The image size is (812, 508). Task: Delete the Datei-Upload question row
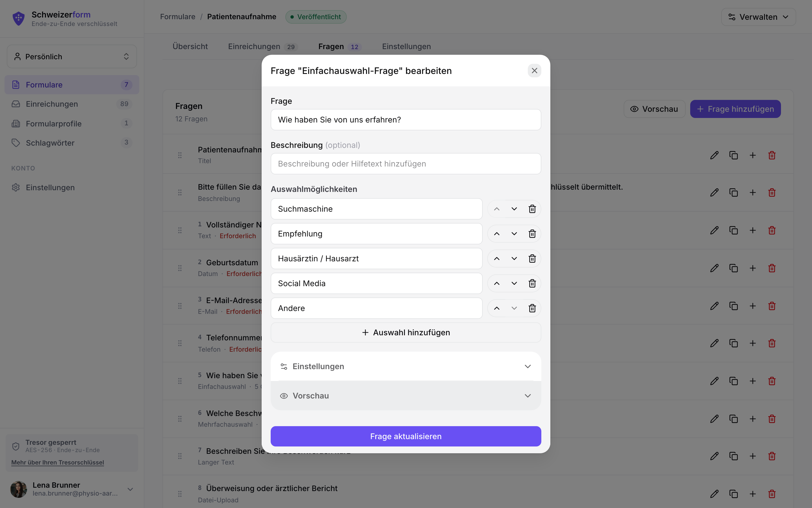(x=772, y=494)
